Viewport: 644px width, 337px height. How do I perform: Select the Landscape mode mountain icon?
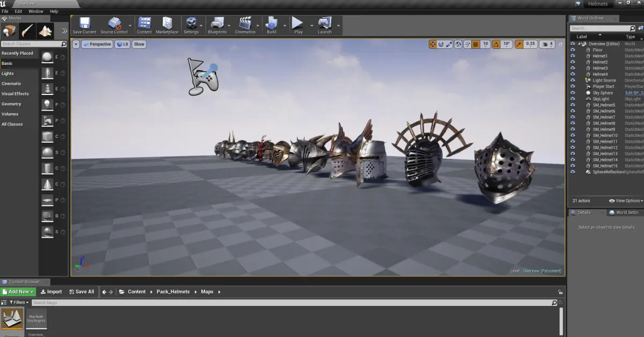[x=45, y=31]
